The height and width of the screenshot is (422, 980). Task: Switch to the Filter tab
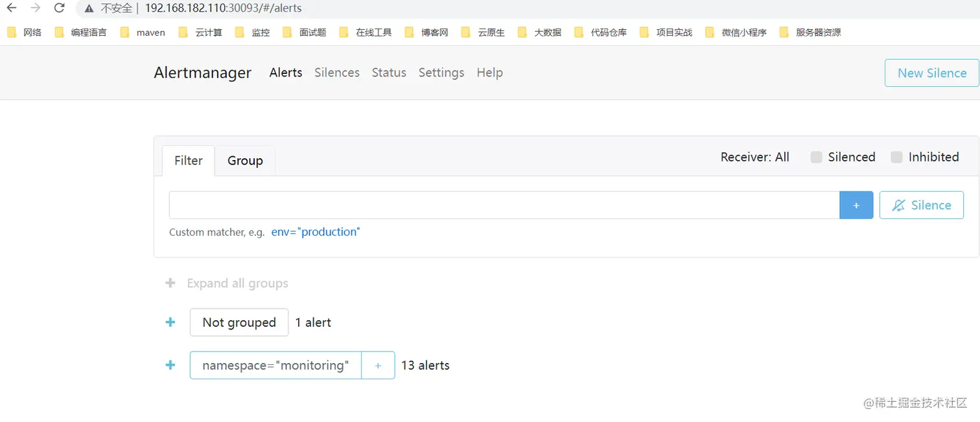(x=189, y=161)
